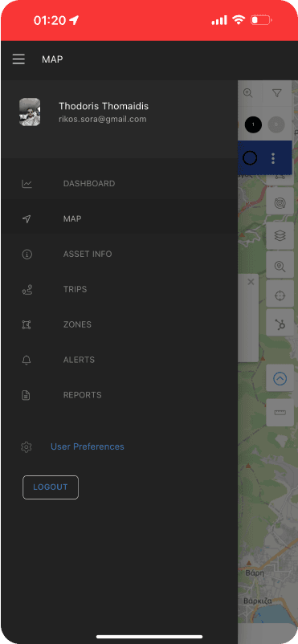298x644 pixels.
Task: Toggle the circle checkbox in blue row
Action: coord(250,157)
